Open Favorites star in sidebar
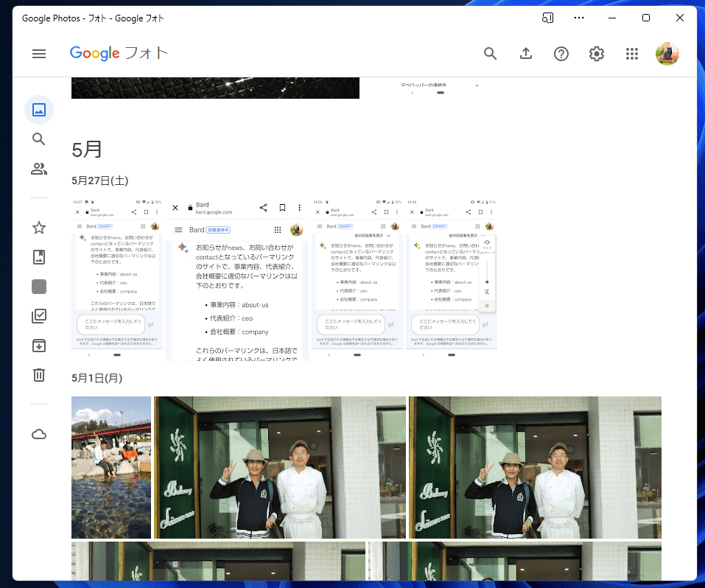The height and width of the screenshot is (588, 705). coord(39,228)
